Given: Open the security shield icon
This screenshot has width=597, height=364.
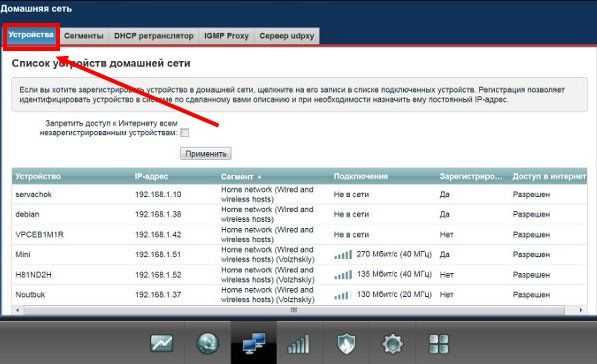Looking at the screenshot, I should (x=346, y=343).
